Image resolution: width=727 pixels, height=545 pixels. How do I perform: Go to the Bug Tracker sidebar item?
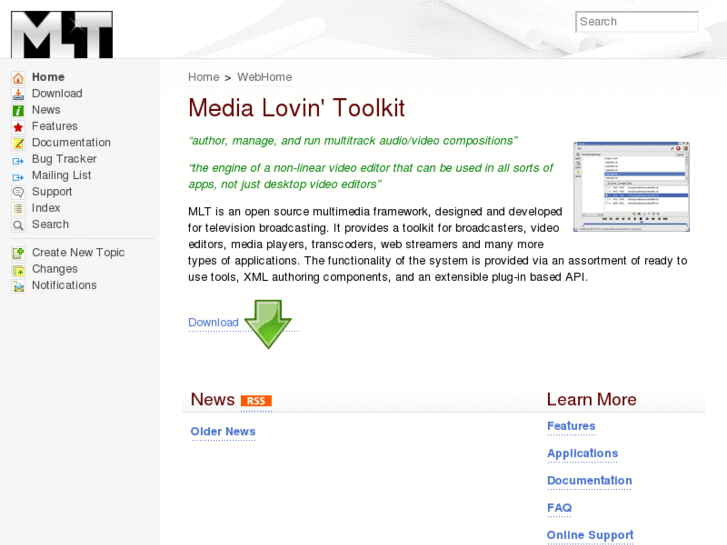coord(64,159)
